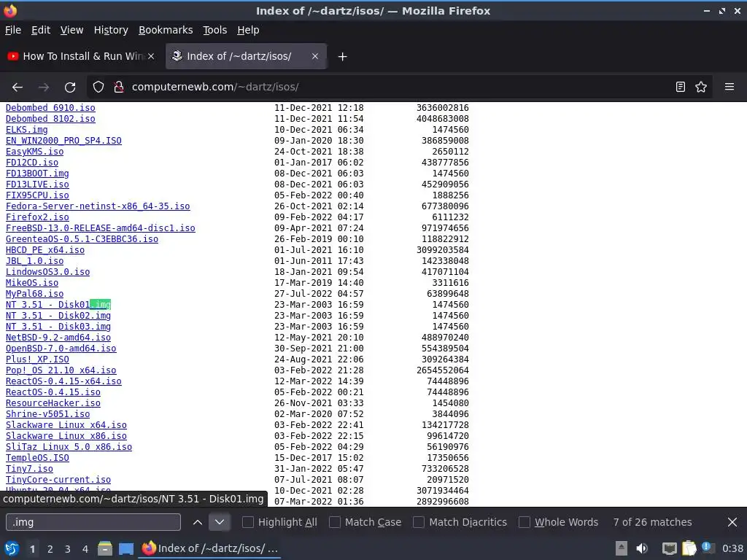747x560 pixels.
Task: Open FreeBSD-13.0-RELEASE-amd64-disc1.iso link
Action: [x=101, y=228]
